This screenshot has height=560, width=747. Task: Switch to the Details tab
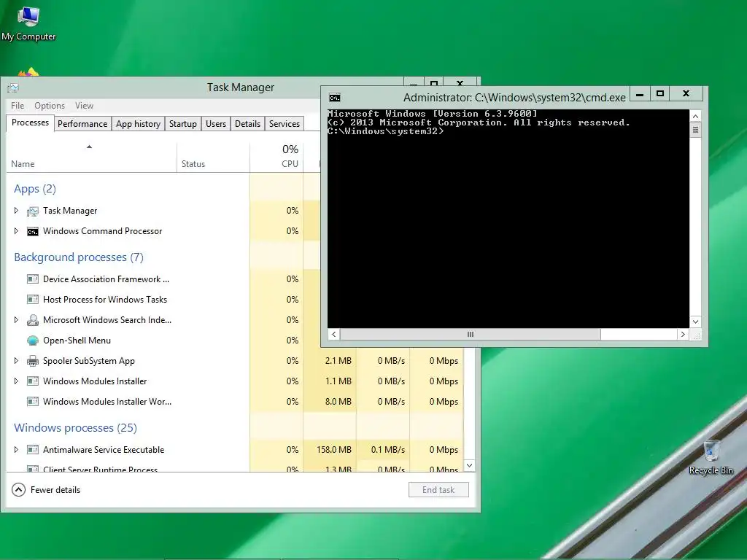248,124
